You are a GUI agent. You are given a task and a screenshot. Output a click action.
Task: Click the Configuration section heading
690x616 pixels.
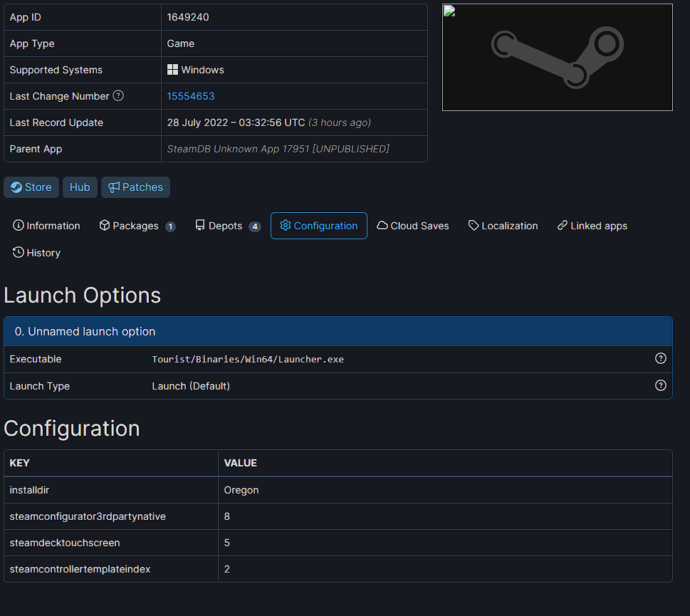tap(72, 429)
